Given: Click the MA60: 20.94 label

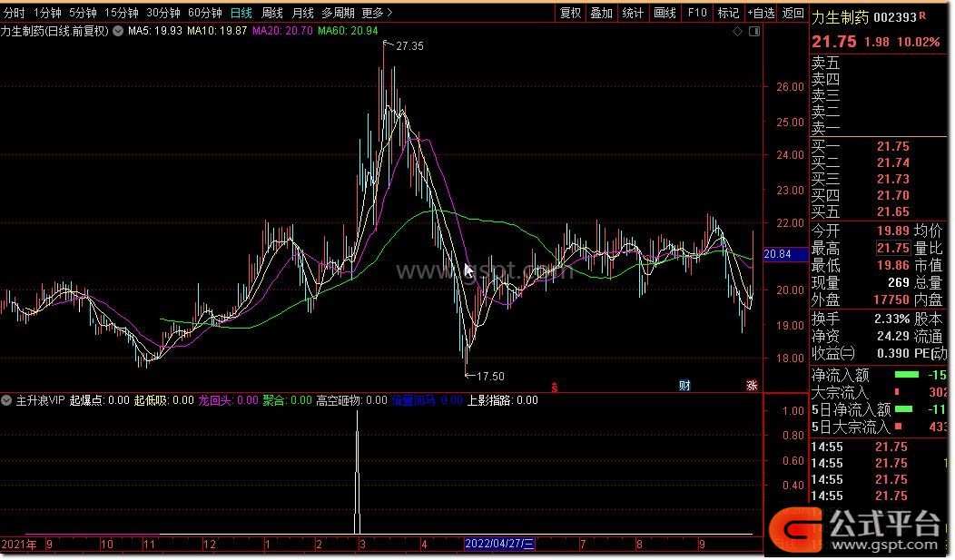Looking at the screenshot, I should (x=348, y=31).
